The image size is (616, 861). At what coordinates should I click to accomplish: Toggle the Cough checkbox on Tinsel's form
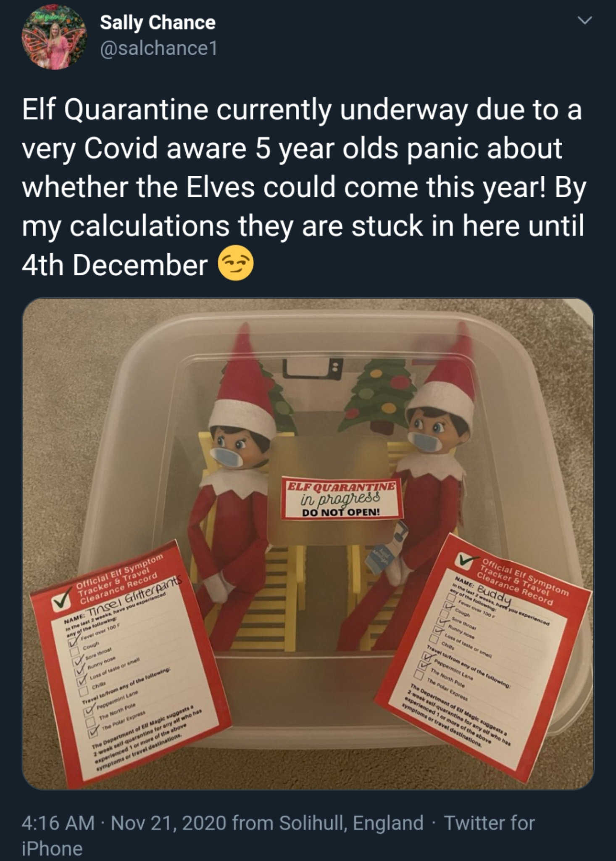click(75, 652)
